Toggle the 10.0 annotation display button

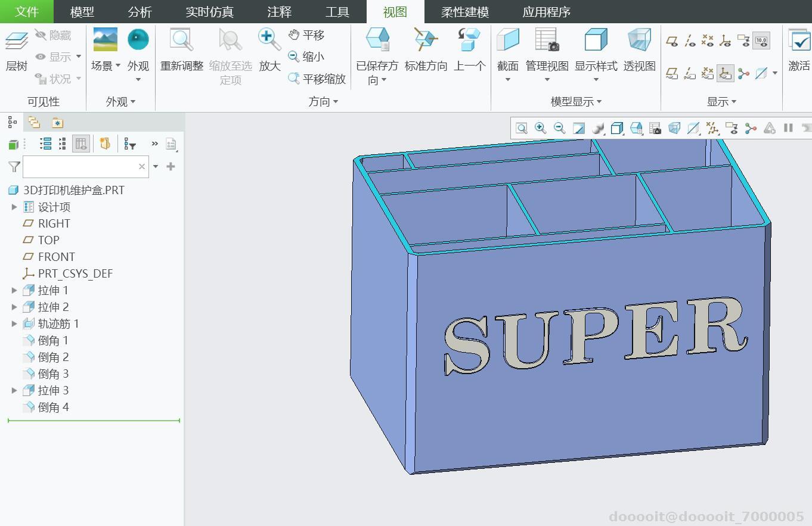[761, 41]
